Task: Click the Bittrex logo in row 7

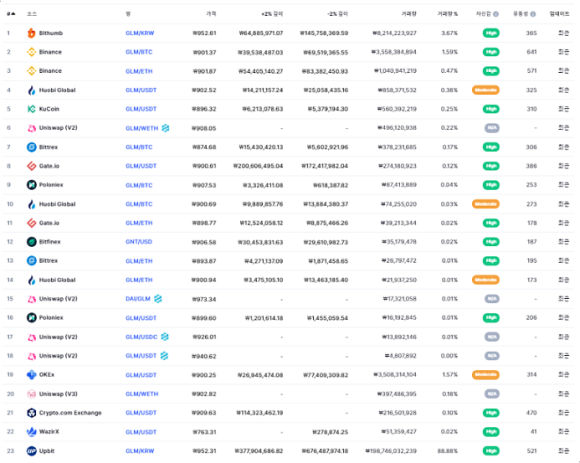Action: pyautogui.click(x=31, y=147)
